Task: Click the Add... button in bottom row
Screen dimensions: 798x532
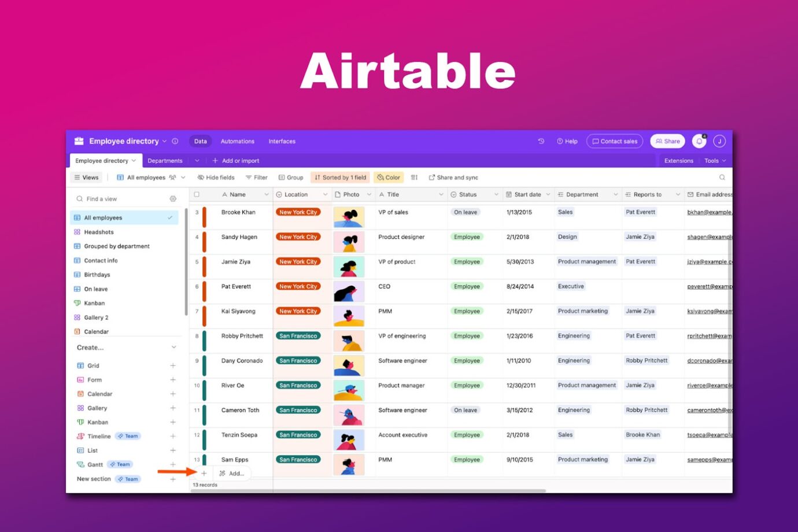Action: click(232, 473)
